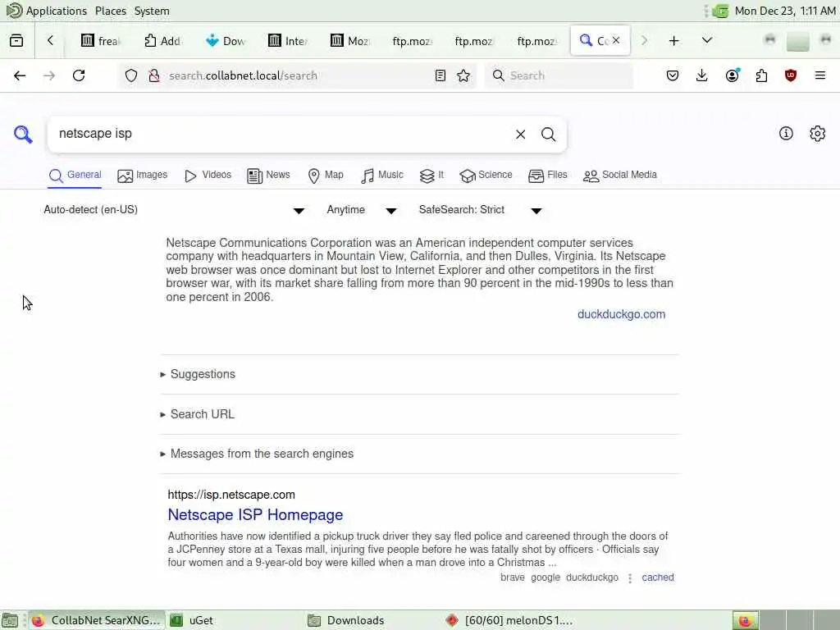Open language Auto-detect dropdown
The image size is (840, 630).
[x=174, y=210]
